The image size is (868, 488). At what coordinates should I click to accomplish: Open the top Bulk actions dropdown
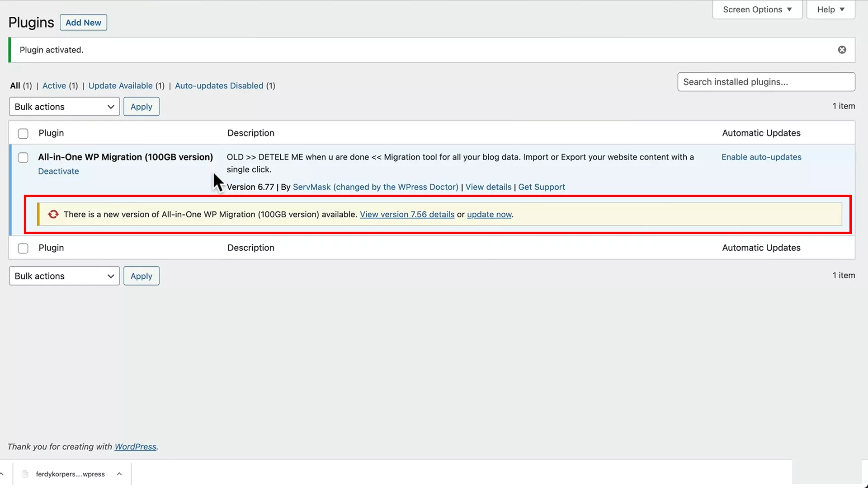point(64,107)
